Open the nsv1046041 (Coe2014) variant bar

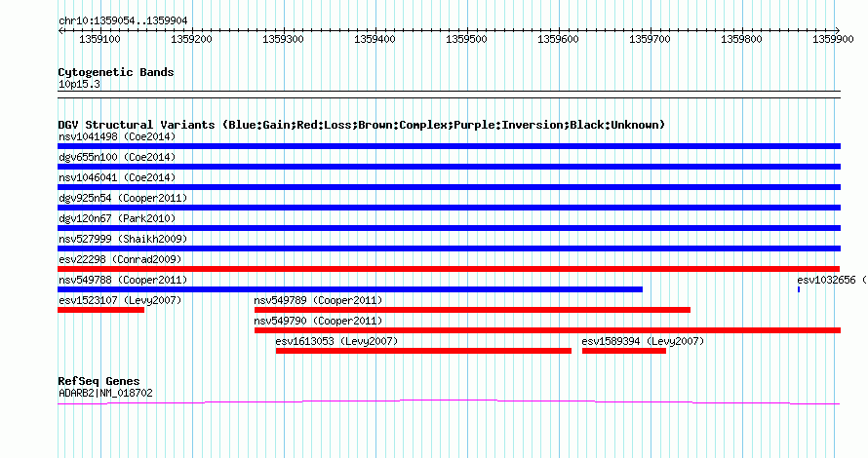[449, 187]
